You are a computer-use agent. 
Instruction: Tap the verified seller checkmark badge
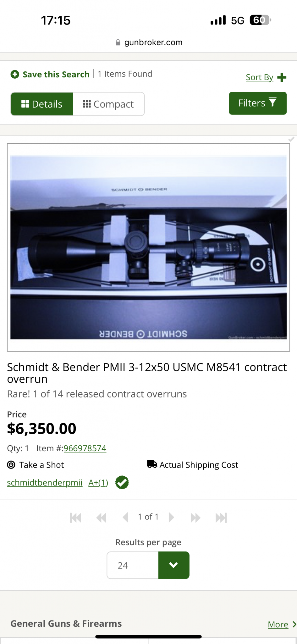[x=122, y=482]
